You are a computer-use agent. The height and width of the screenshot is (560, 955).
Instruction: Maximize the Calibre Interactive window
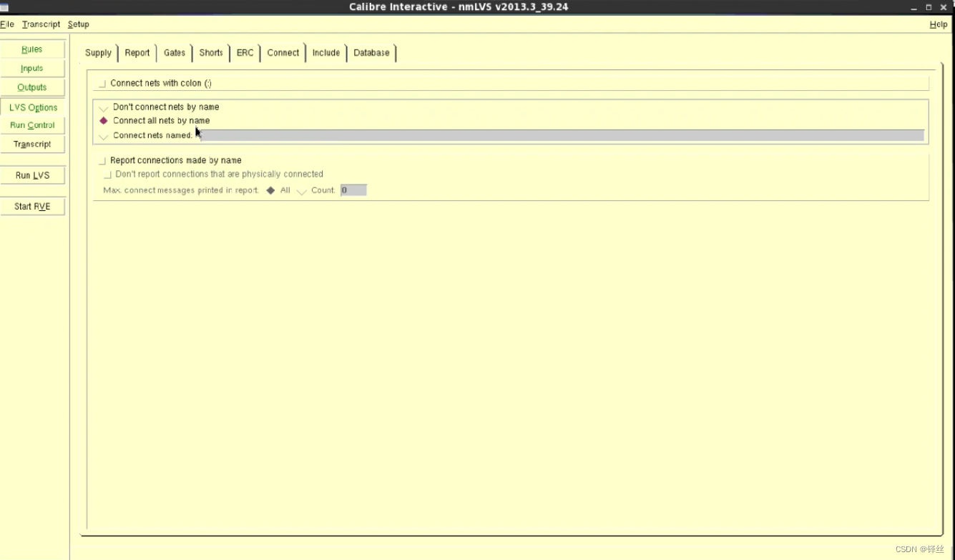[x=929, y=7]
